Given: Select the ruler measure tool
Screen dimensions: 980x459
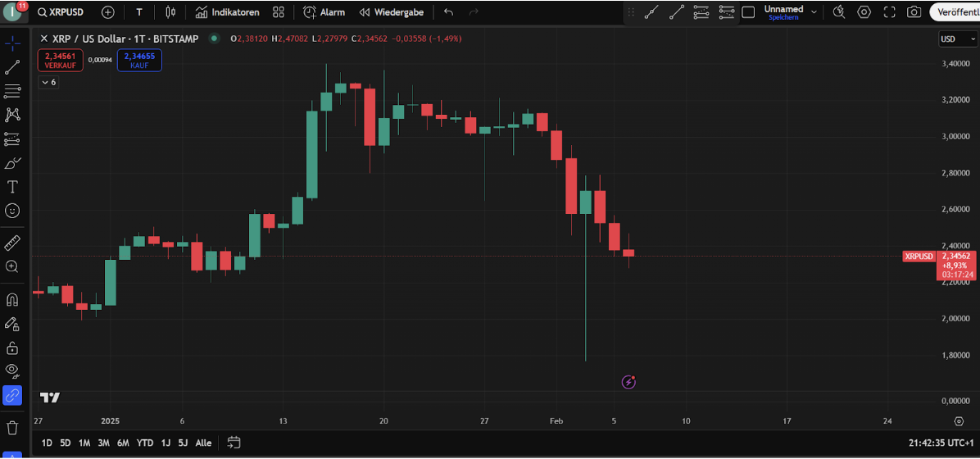Looking at the screenshot, I should point(12,243).
